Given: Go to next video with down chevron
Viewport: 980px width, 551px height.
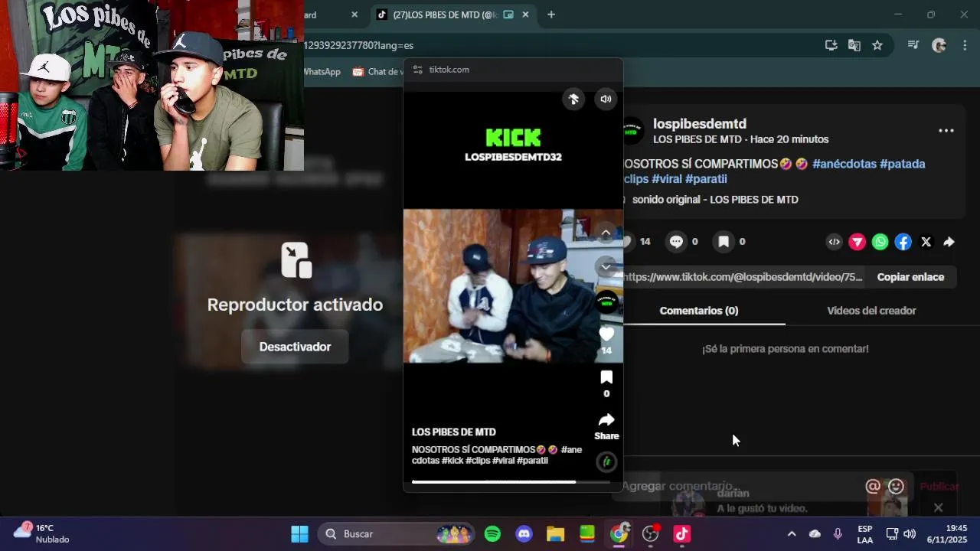Looking at the screenshot, I should pos(606,267).
